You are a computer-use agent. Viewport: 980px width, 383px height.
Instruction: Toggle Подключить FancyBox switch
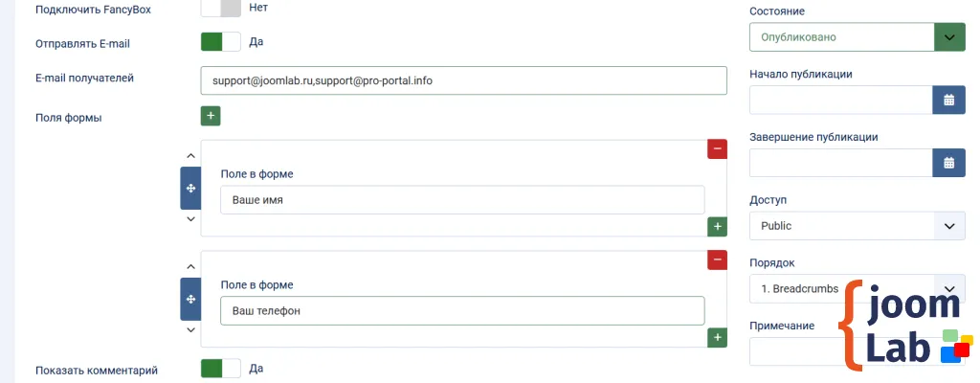coord(220,8)
